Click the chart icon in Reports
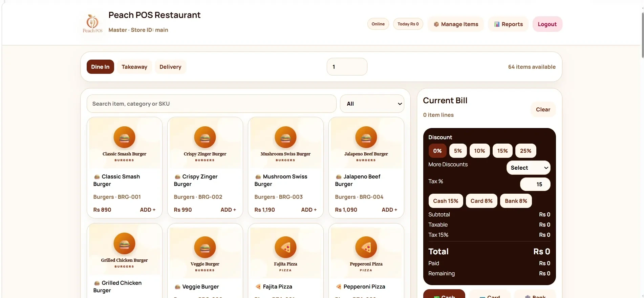This screenshot has height=298, width=644. pyautogui.click(x=497, y=24)
